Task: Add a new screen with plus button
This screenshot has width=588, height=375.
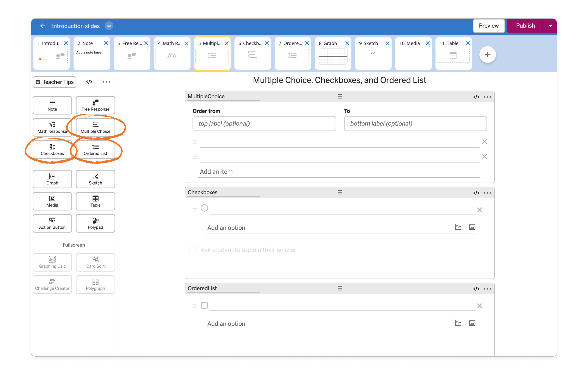Action: [x=487, y=54]
